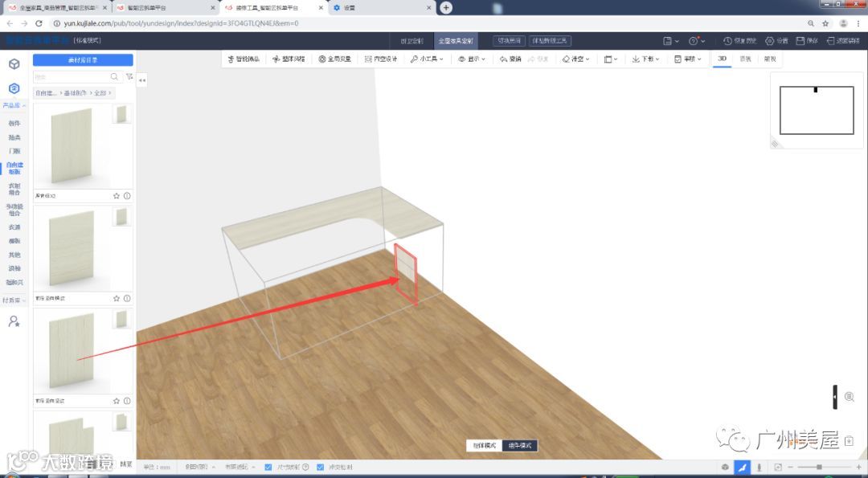This screenshot has height=478, width=868.
Task: Collapse the 产品库 section in sidebar
Action: tap(14, 105)
